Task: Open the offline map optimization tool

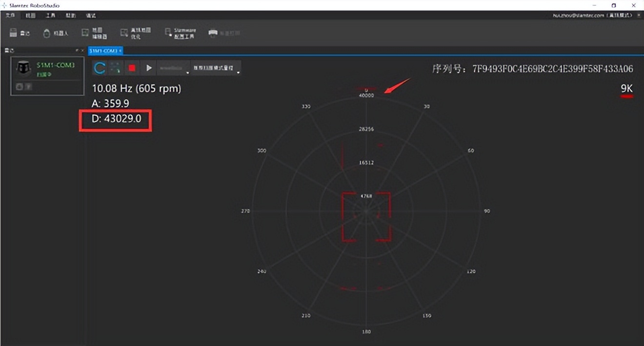Action: pyautogui.click(x=135, y=33)
